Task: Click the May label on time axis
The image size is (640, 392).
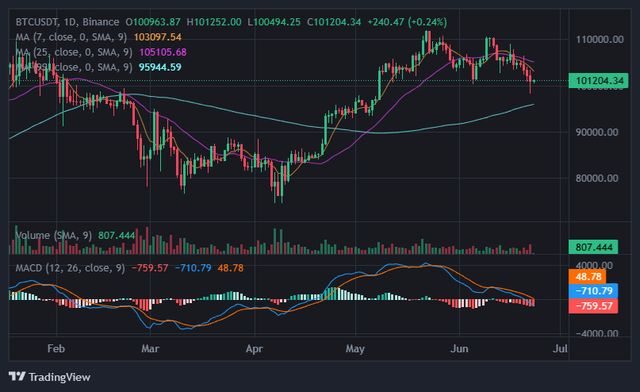Action: pos(355,349)
